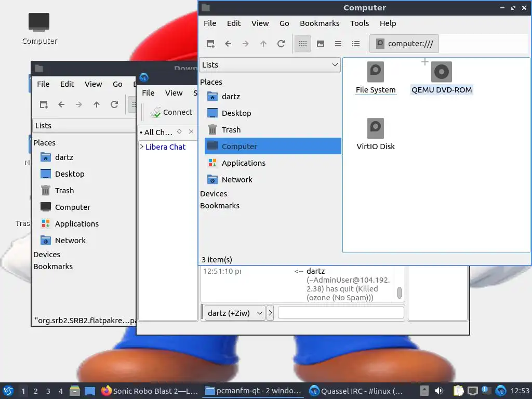Go back in Downloads file manager toolbar
The height and width of the screenshot is (399, 532).
(x=61, y=104)
